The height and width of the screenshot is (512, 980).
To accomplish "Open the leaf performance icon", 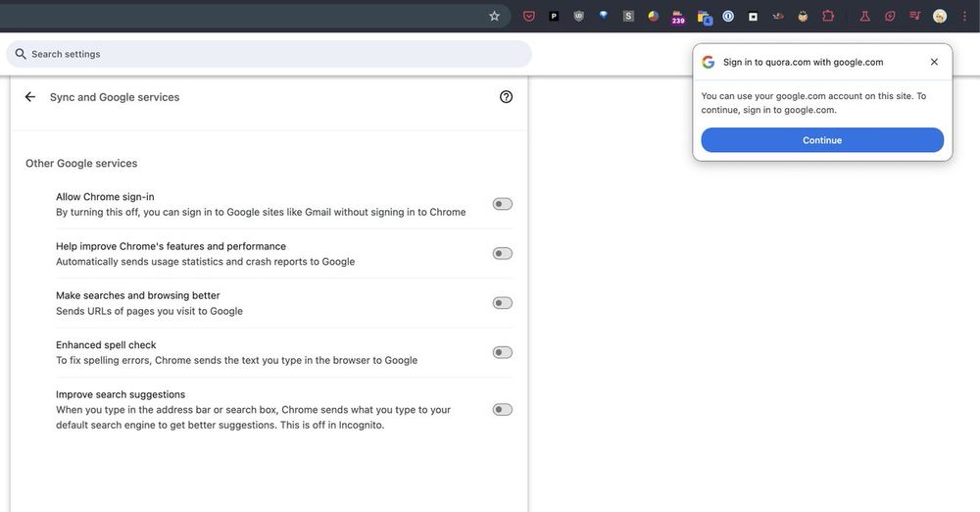I will tap(890, 17).
